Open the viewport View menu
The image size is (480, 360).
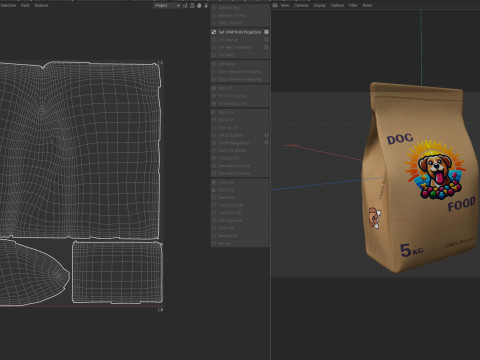click(x=285, y=5)
